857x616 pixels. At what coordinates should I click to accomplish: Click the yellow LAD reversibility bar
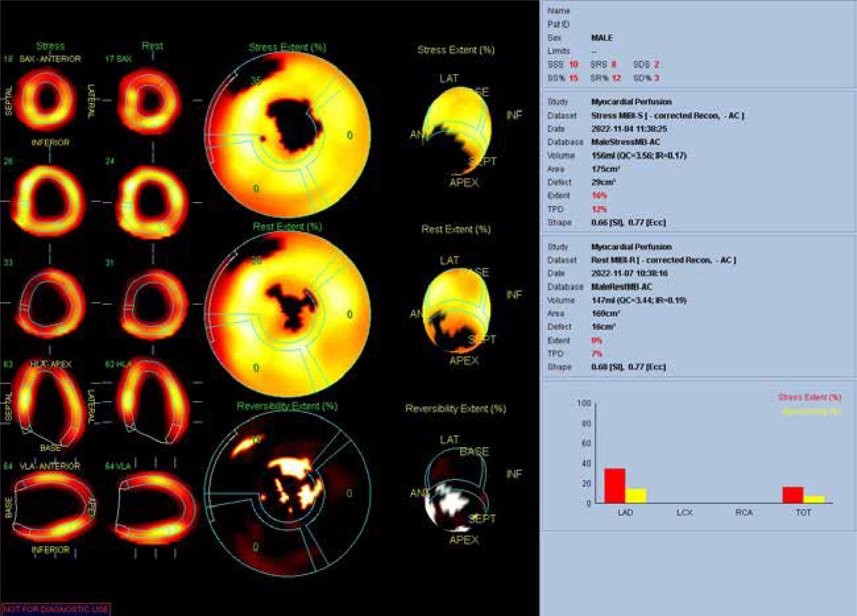pyautogui.click(x=635, y=496)
